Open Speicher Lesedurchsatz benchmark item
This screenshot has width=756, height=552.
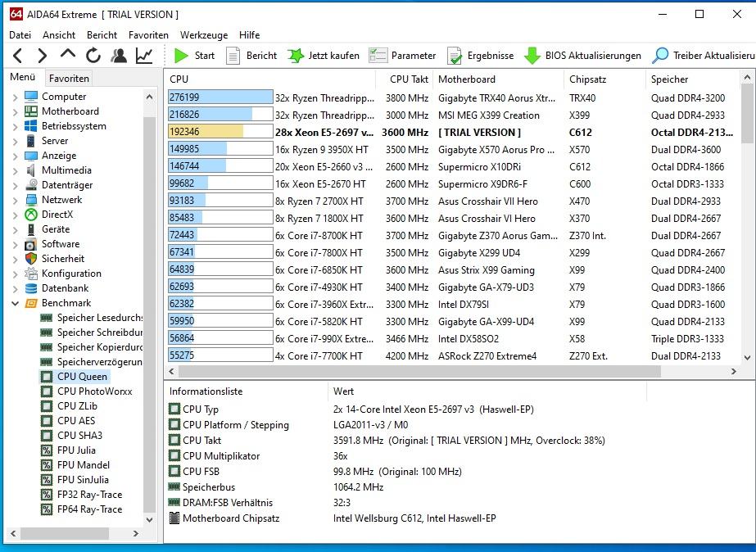[92, 318]
